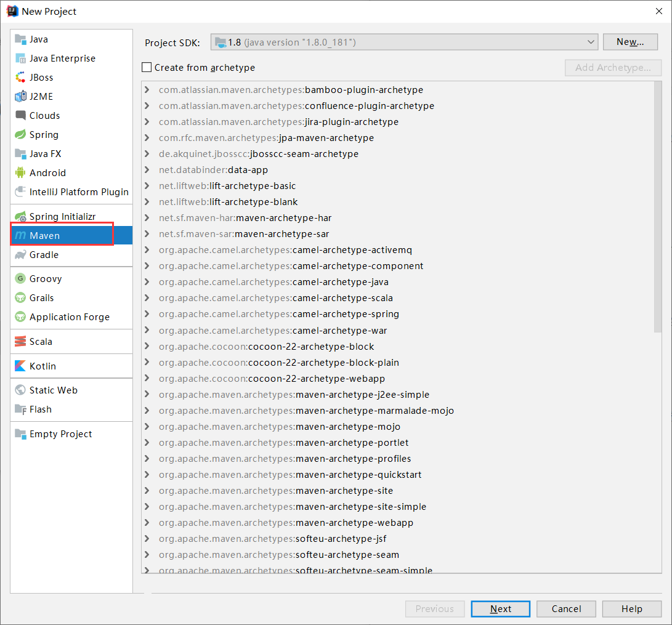Click the Help button

(x=631, y=608)
